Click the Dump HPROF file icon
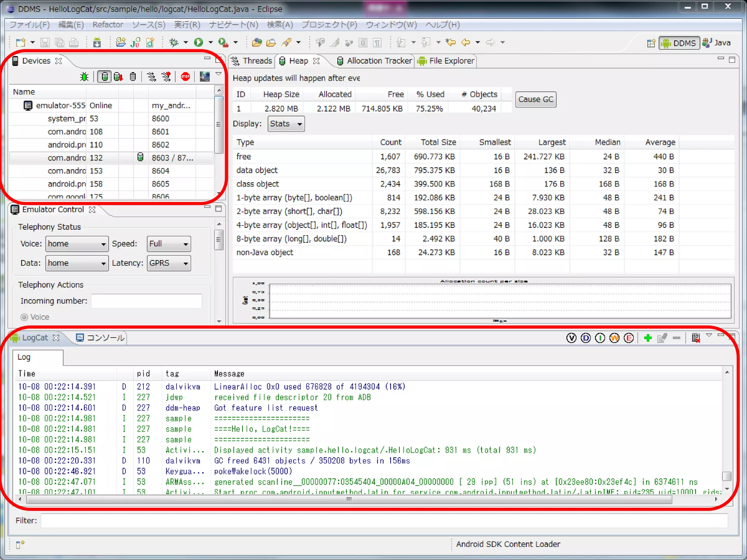 pos(118,77)
